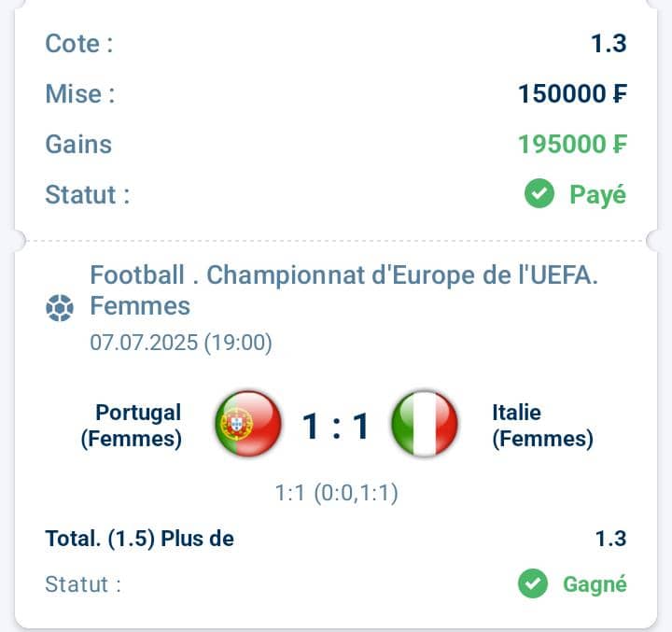Image resolution: width=672 pixels, height=632 pixels.
Task: Click the Gagné status text
Action: coord(595,584)
